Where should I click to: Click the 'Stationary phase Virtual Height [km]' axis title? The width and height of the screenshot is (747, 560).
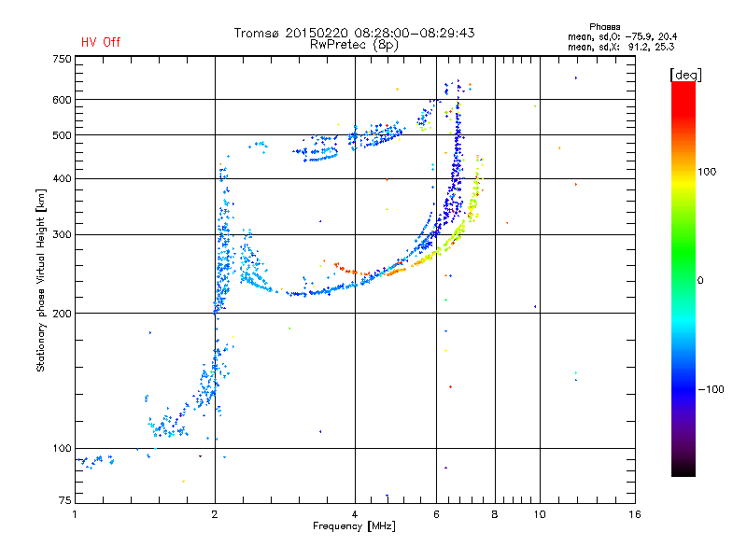(x=40, y=280)
